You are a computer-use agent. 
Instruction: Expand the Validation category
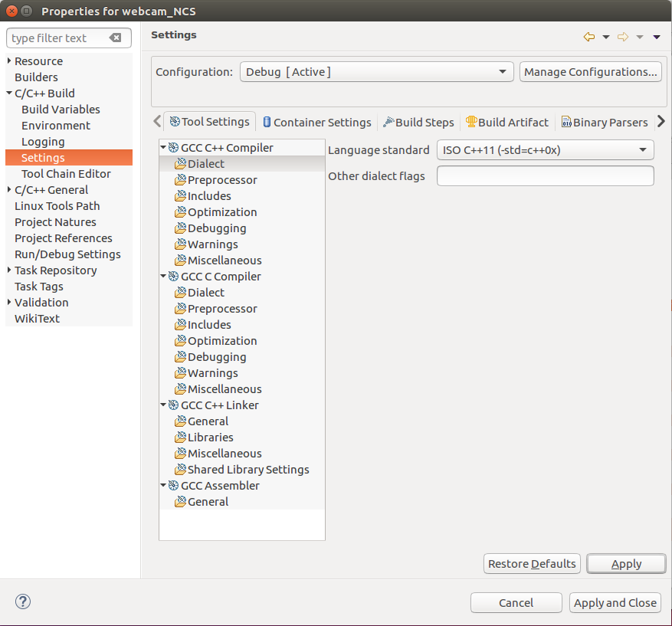point(9,302)
